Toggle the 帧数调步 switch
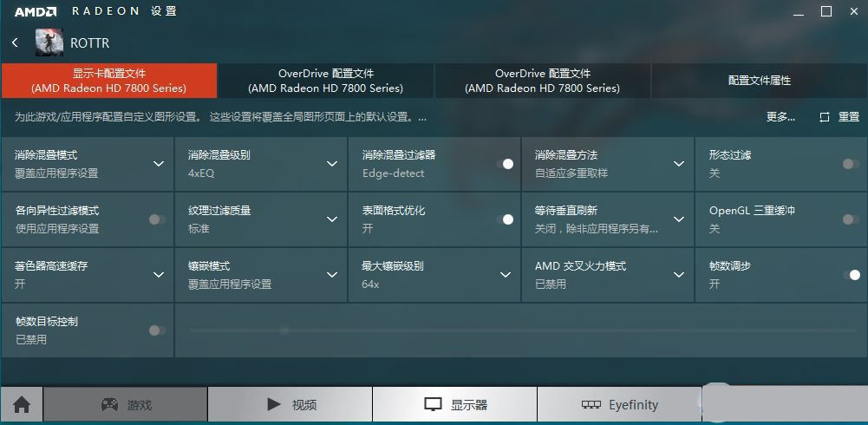This screenshot has width=868, height=425. coord(852,275)
